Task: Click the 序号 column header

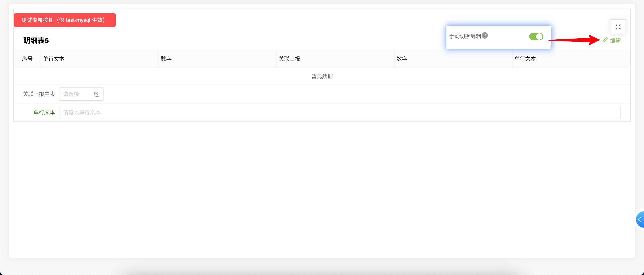Action: click(x=27, y=59)
